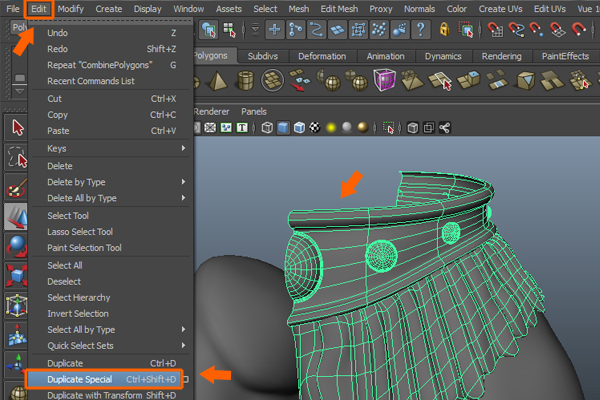Expand Delete by Type submenu
This screenshot has height=400, width=600.
[x=110, y=182]
